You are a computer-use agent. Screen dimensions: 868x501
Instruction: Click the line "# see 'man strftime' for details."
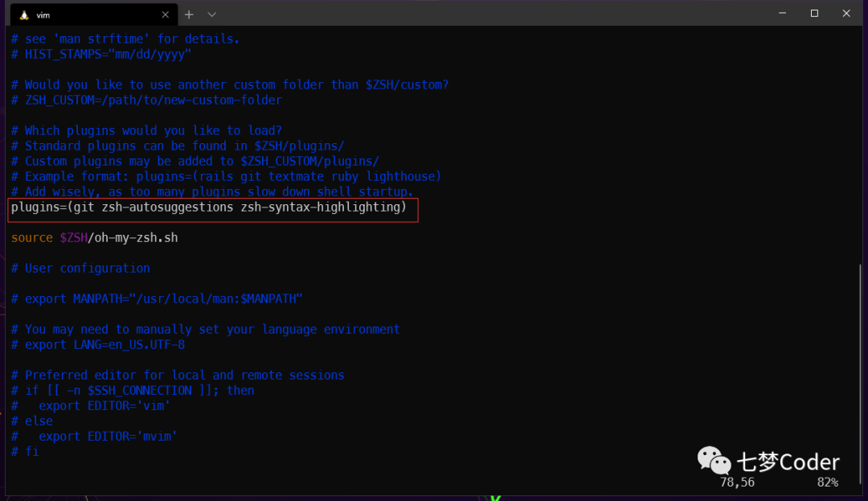(125, 39)
